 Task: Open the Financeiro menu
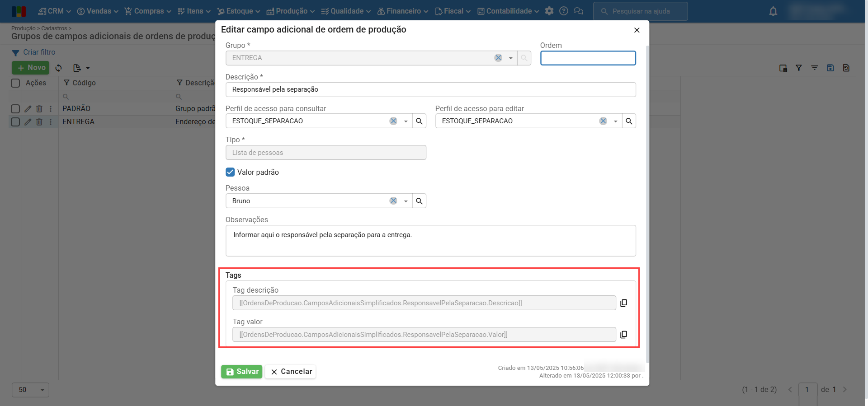pos(403,11)
